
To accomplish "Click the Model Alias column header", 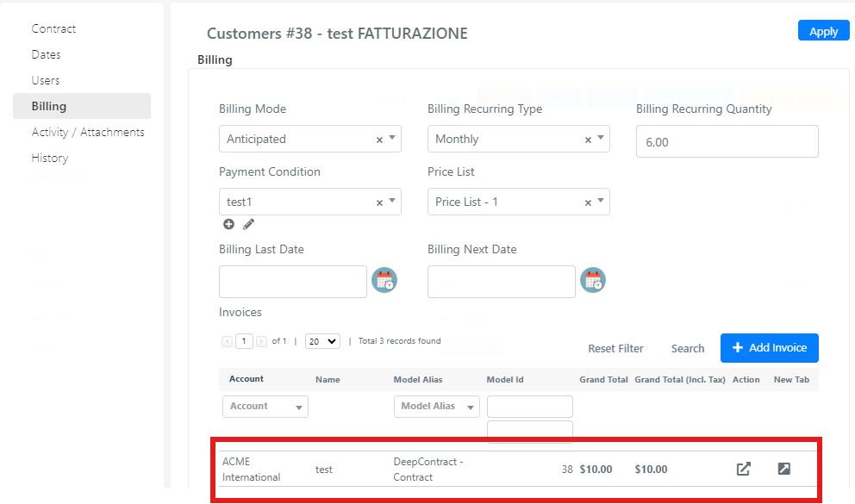I will (x=418, y=379).
